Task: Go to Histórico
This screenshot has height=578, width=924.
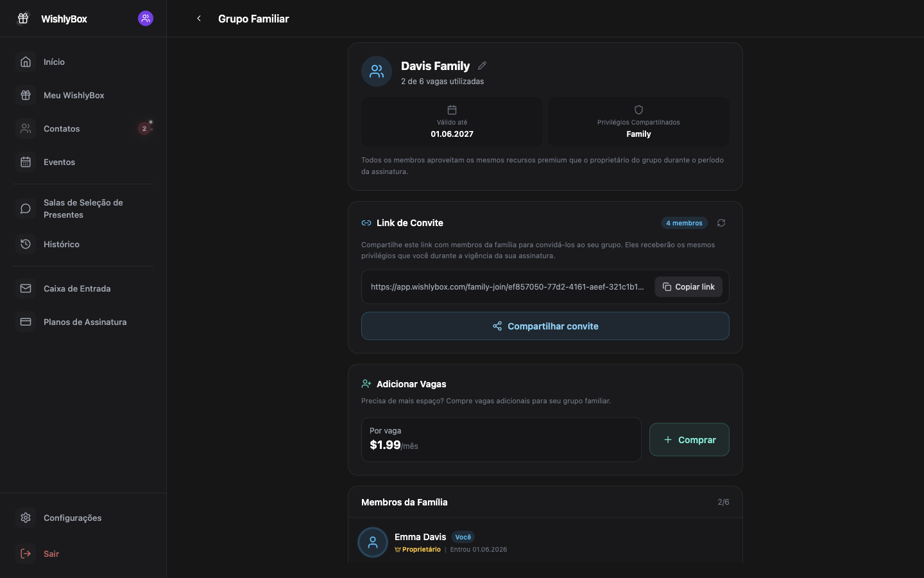Action: (x=83, y=244)
